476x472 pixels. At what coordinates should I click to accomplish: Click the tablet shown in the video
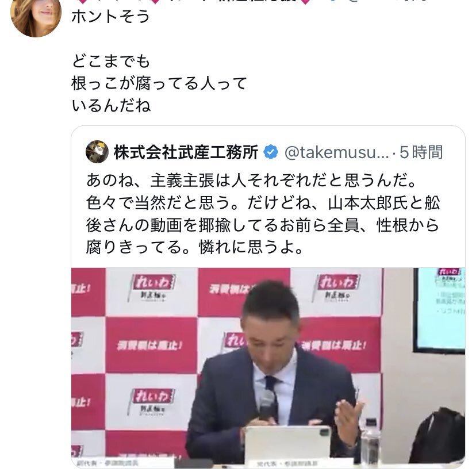click(287, 443)
